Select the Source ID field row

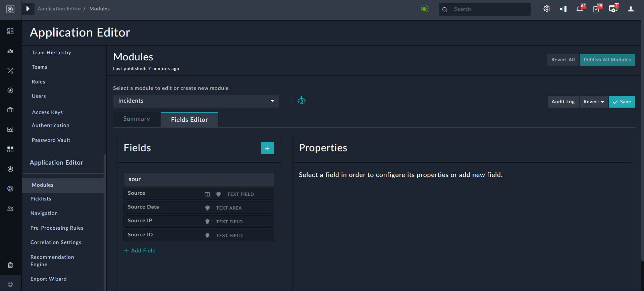tap(199, 235)
